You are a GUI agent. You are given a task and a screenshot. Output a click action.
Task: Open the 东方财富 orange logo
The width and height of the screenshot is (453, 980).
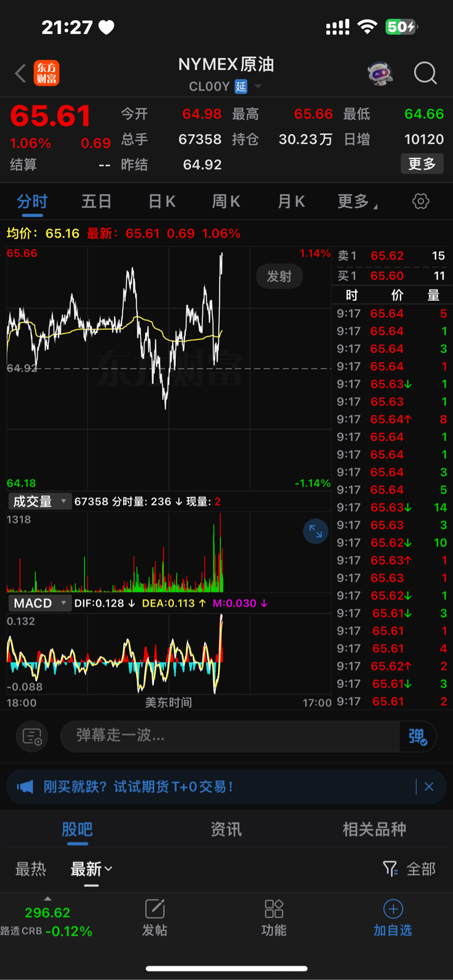[47, 73]
